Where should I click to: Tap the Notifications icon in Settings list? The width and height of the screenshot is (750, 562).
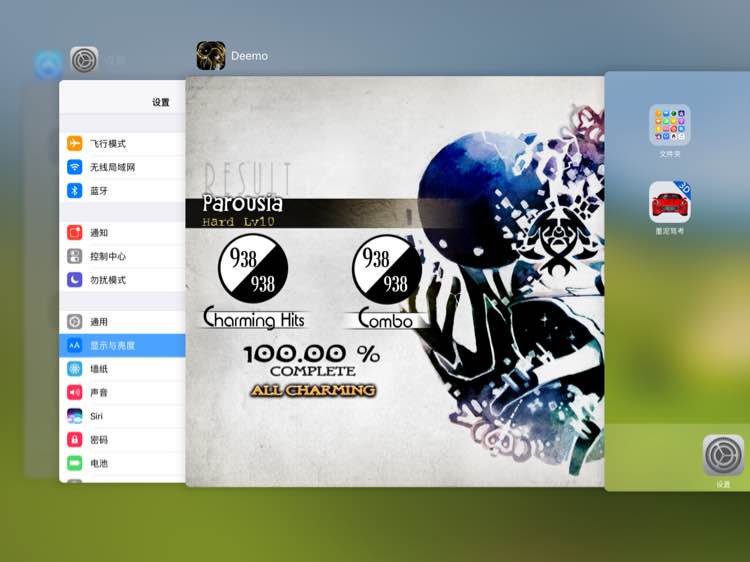(75, 232)
